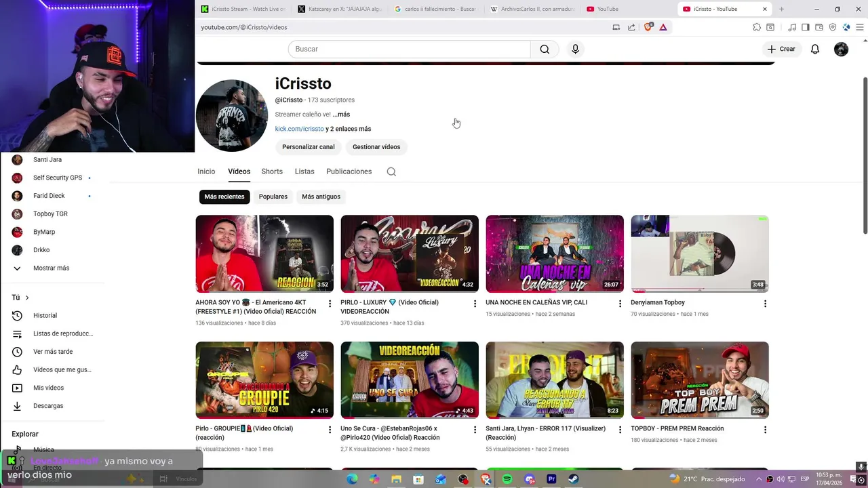Image resolution: width=868 pixels, height=488 pixels.
Task: Open options for PIRLO - LUXURY video
Action: 475,304
